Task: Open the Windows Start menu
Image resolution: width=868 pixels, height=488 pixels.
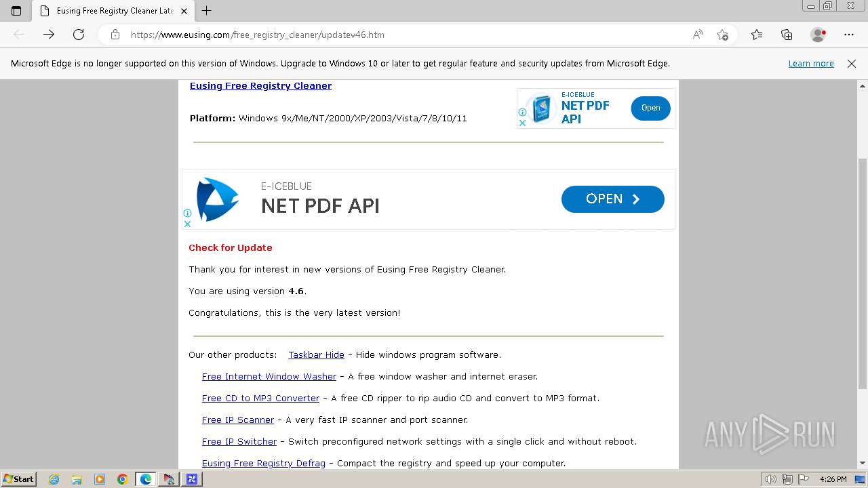Action: (x=18, y=479)
